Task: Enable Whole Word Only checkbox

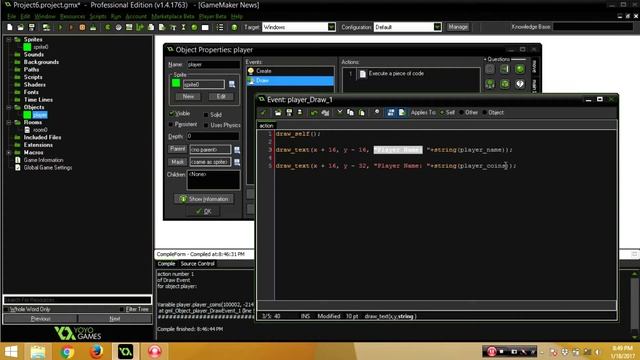Action: coord(6,309)
